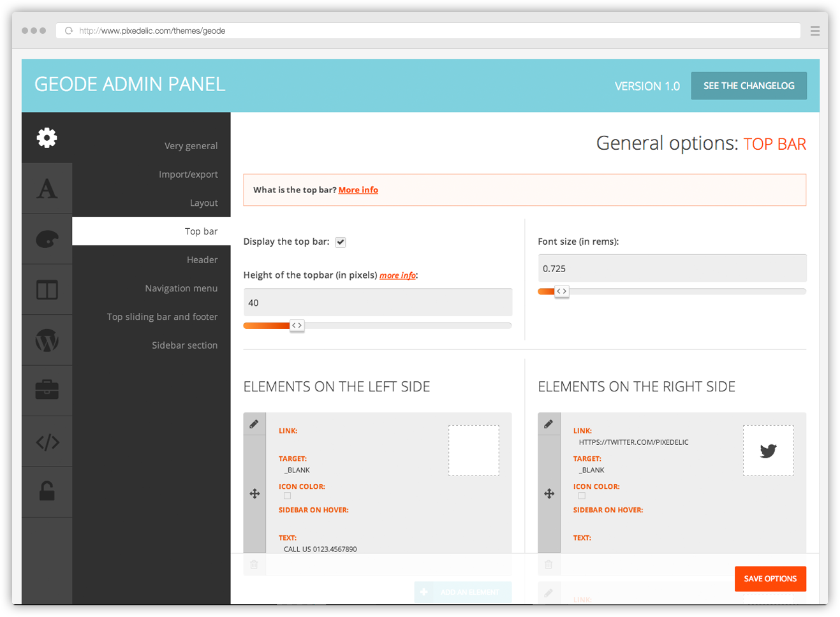
Task: Open See the Changelog button
Action: (748, 85)
